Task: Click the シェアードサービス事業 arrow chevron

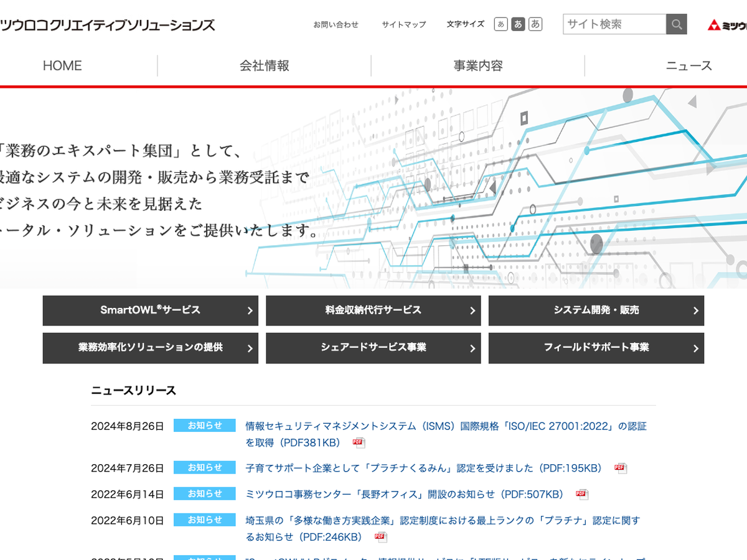Action: pos(473,349)
